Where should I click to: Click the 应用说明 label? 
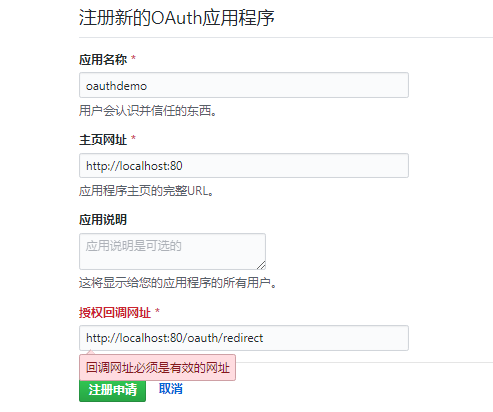[x=103, y=220]
